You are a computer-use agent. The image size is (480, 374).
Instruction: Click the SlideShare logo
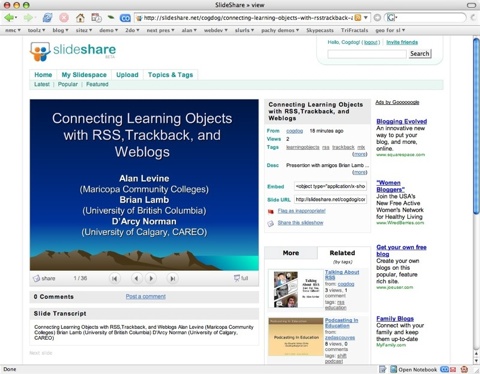73,51
